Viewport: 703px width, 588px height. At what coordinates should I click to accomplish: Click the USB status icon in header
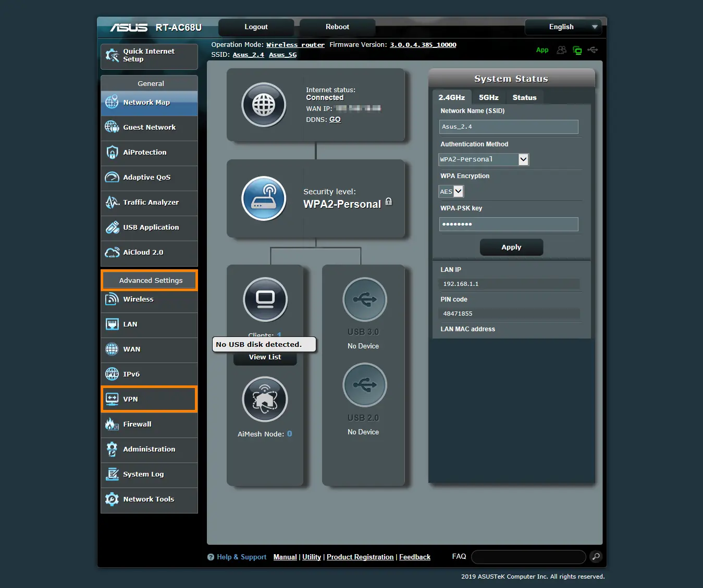pos(593,50)
